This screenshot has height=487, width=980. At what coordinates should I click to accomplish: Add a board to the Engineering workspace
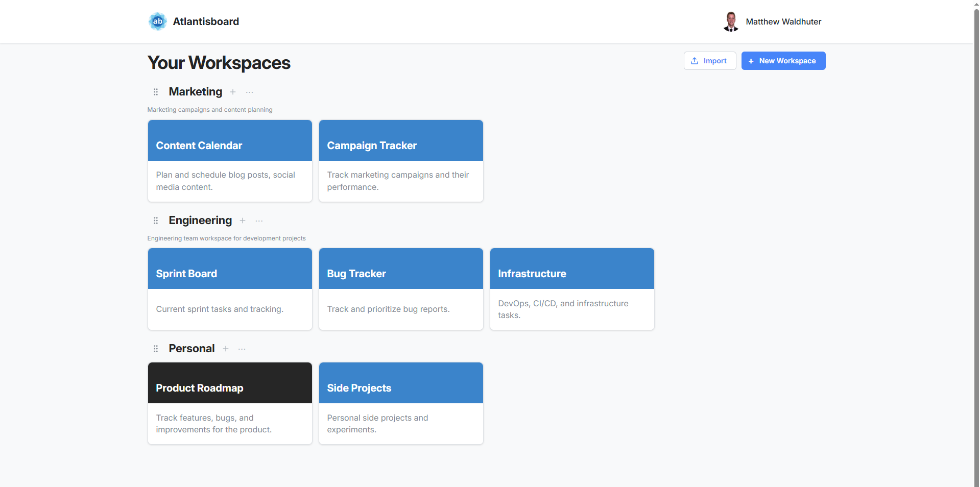(x=243, y=221)
